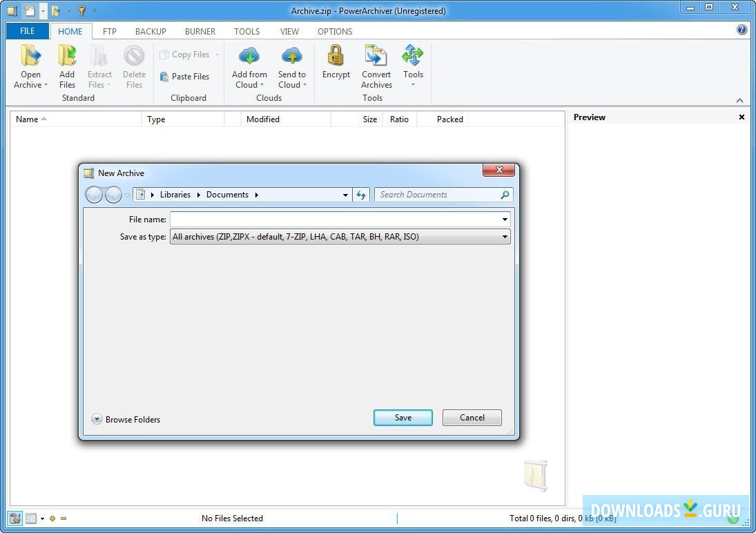Expand the Open Archive dropdown arrow
The width and height of the screenshot is (756, 533).
(46, 86)
